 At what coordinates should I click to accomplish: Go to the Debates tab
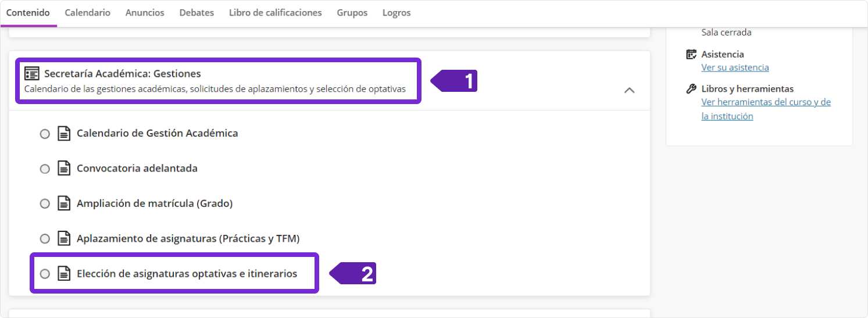pos(197,13)
